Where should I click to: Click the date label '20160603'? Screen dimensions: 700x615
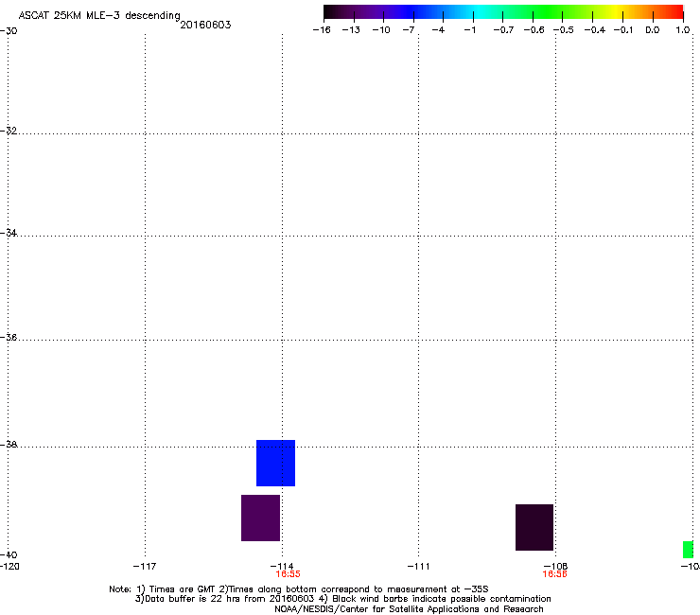pyautogui.click(x=205, y=25)
